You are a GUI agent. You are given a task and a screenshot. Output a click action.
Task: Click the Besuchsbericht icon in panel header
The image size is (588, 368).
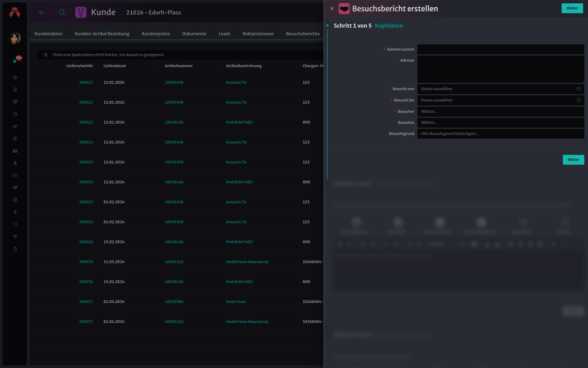[344, 9]
